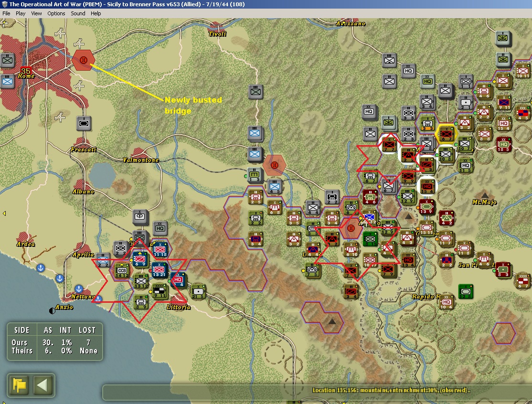Click the Valmontone town label
The image size is (532, 404).
141,160
